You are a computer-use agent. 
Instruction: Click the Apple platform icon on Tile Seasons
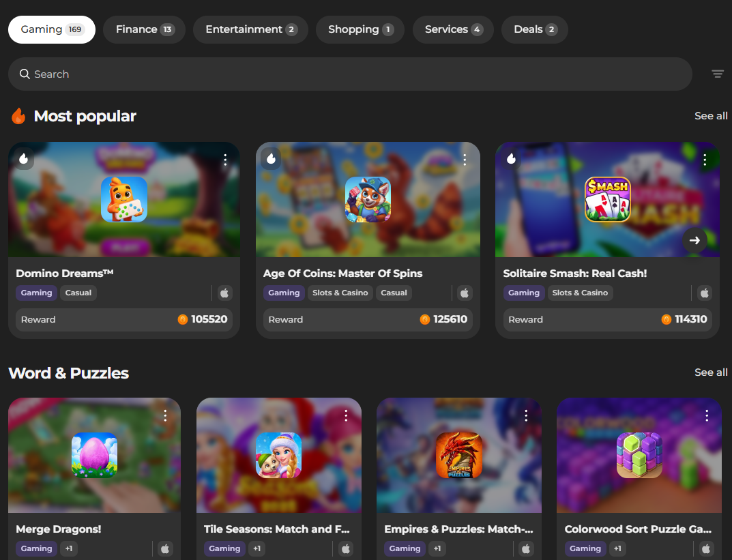tap(346, 549)
